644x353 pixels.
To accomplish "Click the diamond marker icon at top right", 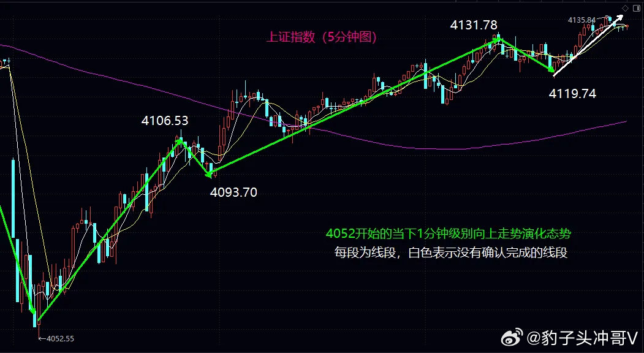I will click(625, 7).
